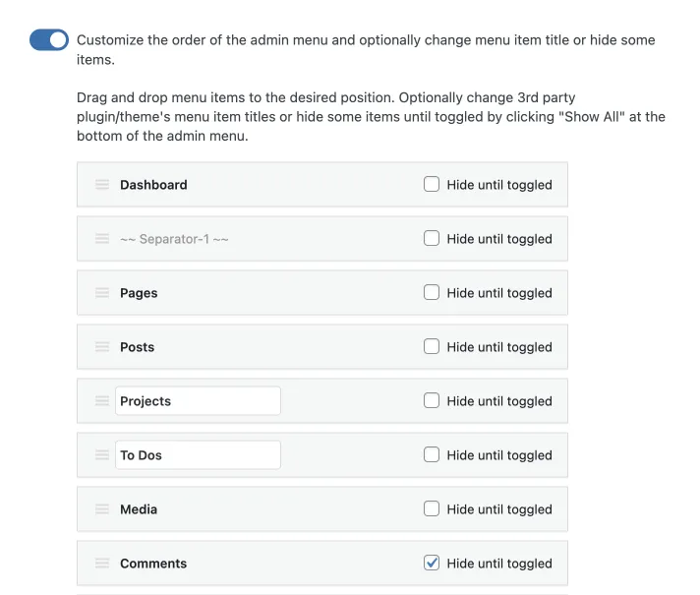Click the Projects title input field
The height and width of the screenshot is (595, 700).
pyautogui.click(x=198, y=400)
